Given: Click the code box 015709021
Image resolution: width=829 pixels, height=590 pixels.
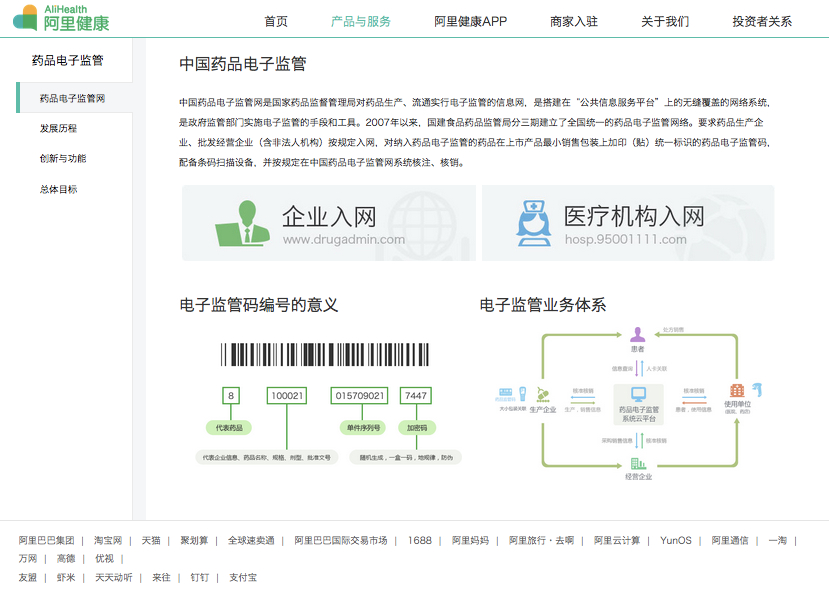Looking at the screenshot, I should pos(360,395).
